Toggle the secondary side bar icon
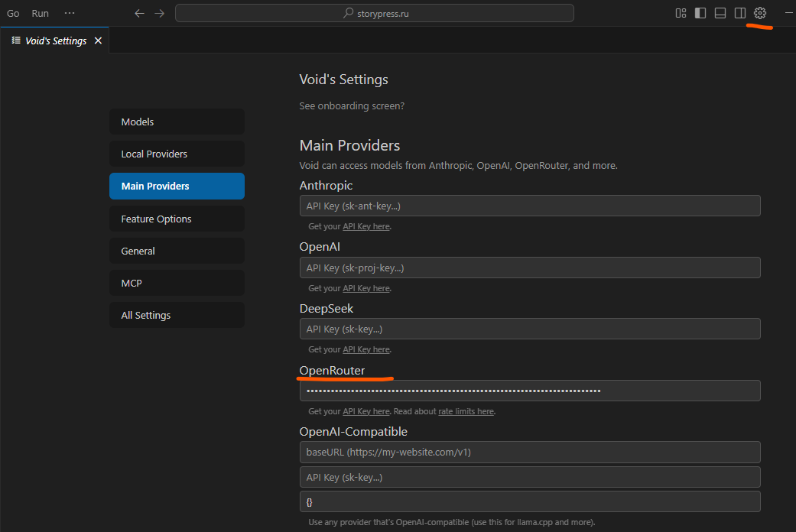Screen dimensions: 796x532 point(740,13)
